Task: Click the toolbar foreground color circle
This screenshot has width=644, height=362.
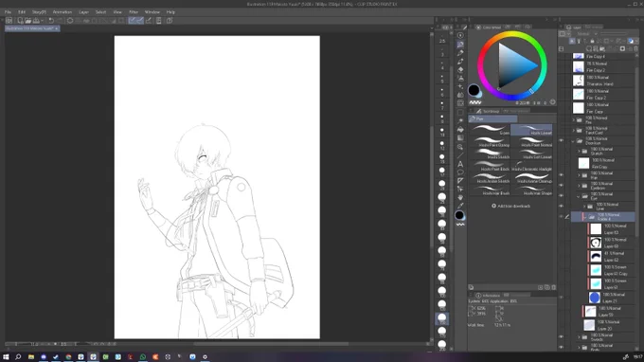Action: point(459,215)
